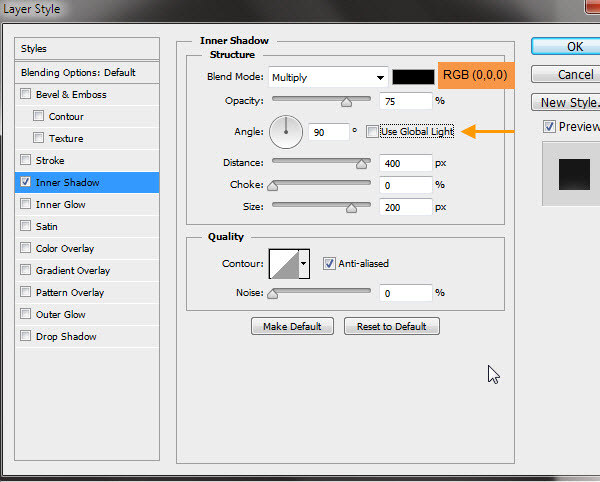Image resolution: width=600 pixels, height=482 pixels.
Task: Click the black shadow color swatch
Action: coord(413,77)
